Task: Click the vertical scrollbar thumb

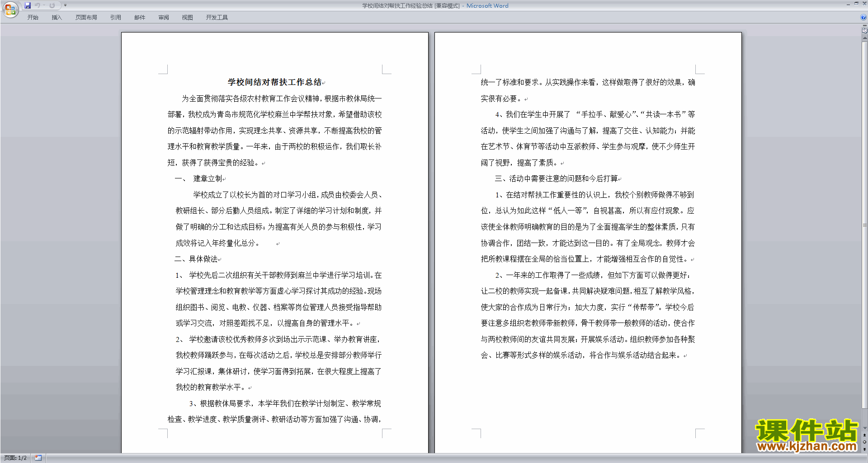Action: coord(865,225)
